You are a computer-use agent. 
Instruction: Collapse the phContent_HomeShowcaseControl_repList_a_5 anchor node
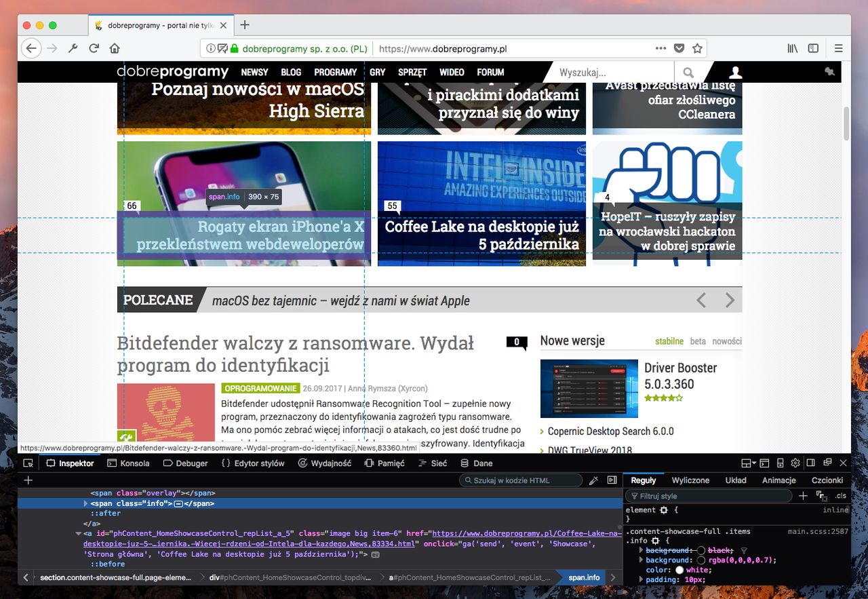pos(79,534)
